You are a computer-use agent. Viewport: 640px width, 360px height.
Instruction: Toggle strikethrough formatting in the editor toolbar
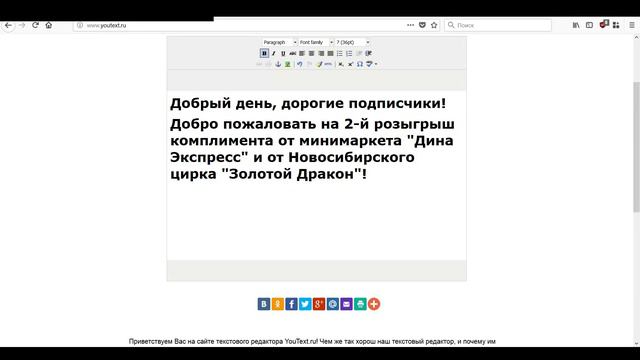tap(293, 53)
